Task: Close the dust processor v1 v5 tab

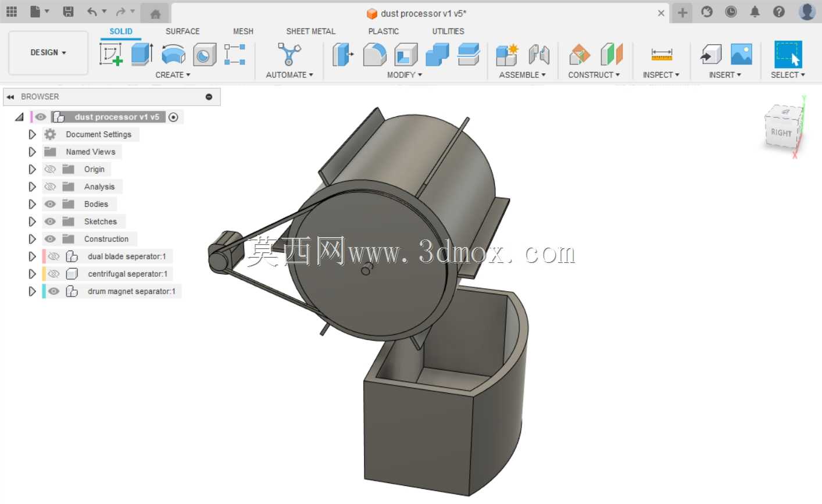Action: [x=661, y=13]
